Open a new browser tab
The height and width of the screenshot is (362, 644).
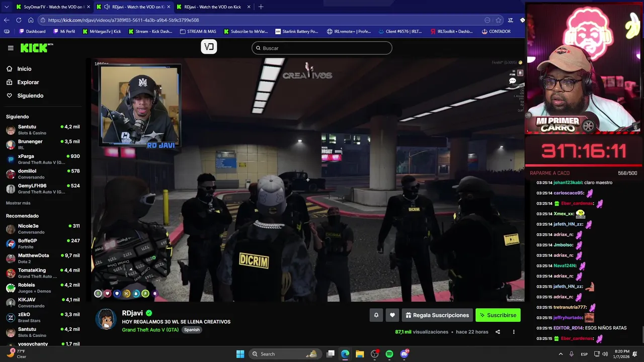[x=261, y=7]
